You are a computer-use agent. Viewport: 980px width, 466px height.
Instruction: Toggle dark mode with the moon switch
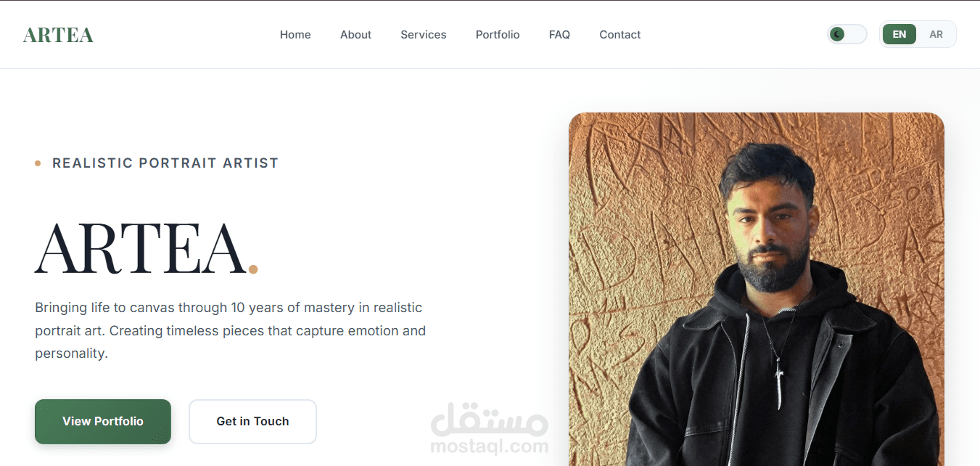click(847, 34)
